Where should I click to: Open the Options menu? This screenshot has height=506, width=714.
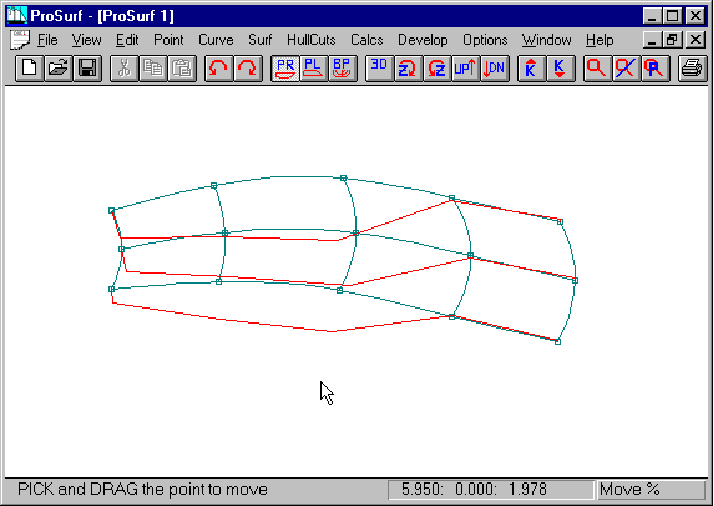coord(485,40)
